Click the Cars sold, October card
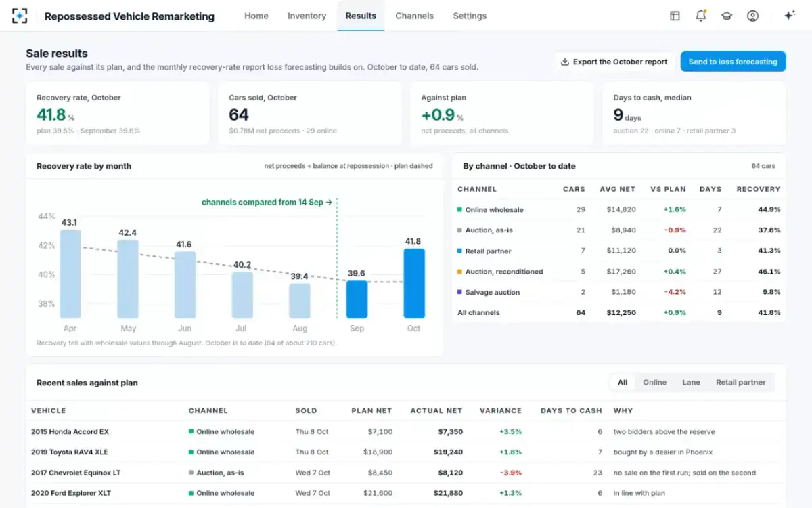Screen dimensions: 812x508 (310, 114)
